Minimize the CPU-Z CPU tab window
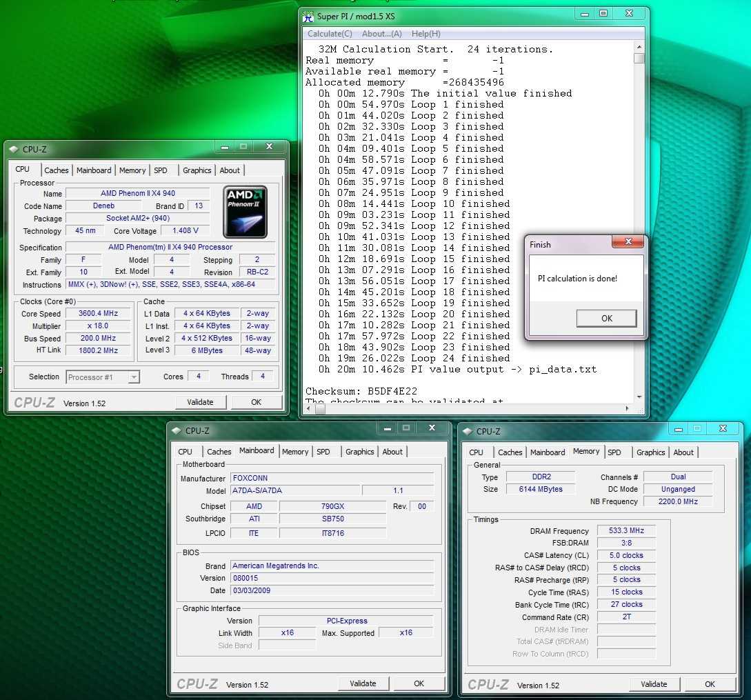The width and height of the screenshot is (751, 700). (x=224, y=147)
